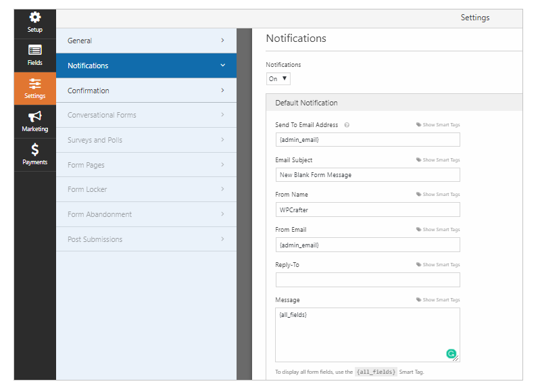Click the empty Reply-To field

tap(368, 280)
